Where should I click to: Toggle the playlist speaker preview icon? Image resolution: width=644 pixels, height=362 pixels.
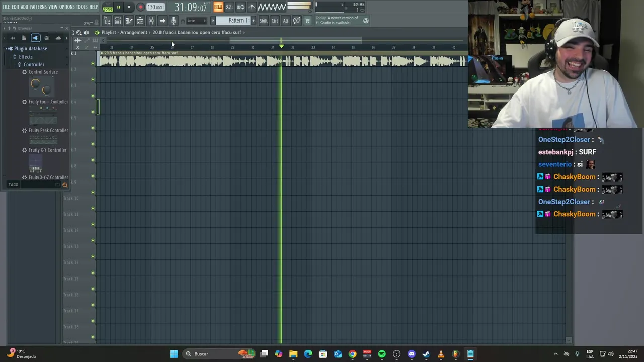pos(87,33)
